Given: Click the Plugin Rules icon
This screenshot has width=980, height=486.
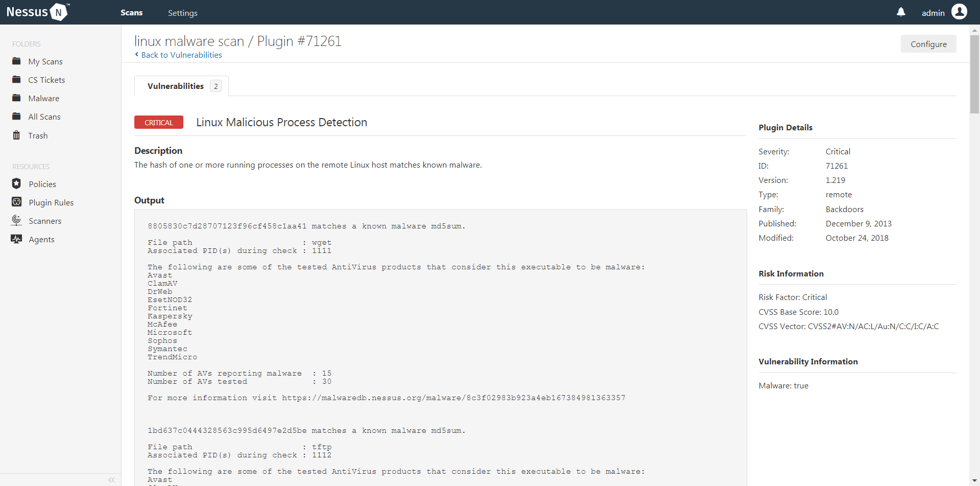Looking at the screenshot, I should click(16, 202).
